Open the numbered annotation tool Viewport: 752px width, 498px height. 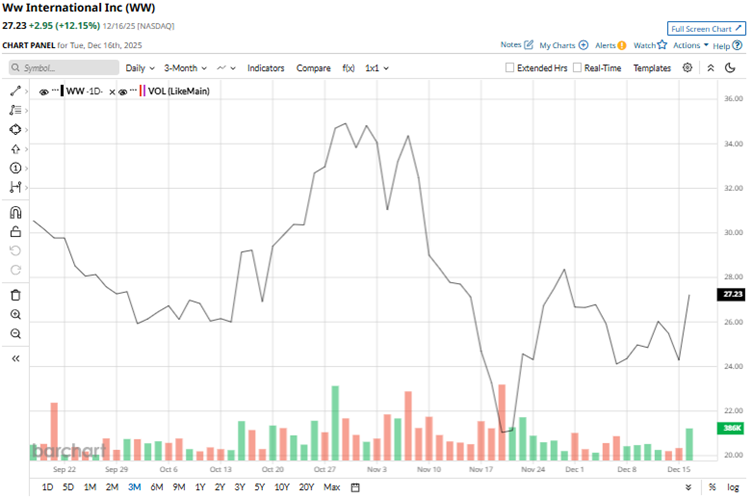tap(15, 168)
